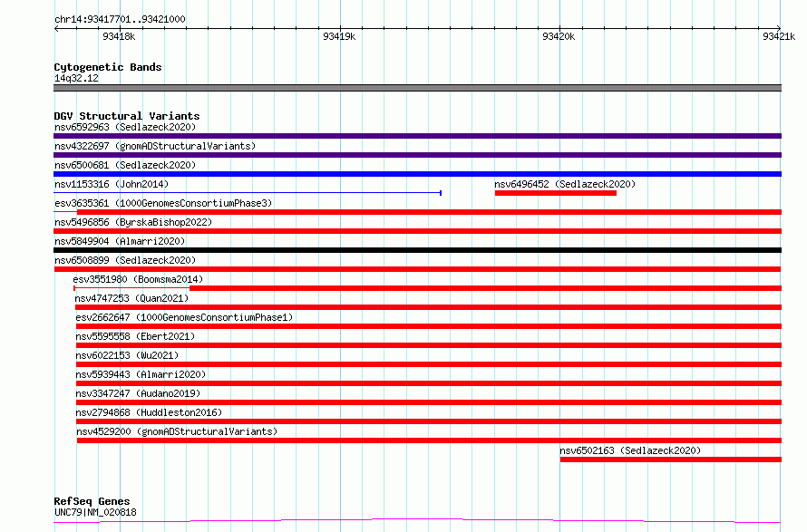Select the nsv4322697 gnomADStructuralVariants purple bar
Image resolution: width=807 pixels, height=532 pixels.
pyautogui.click(x=417, y=155)
